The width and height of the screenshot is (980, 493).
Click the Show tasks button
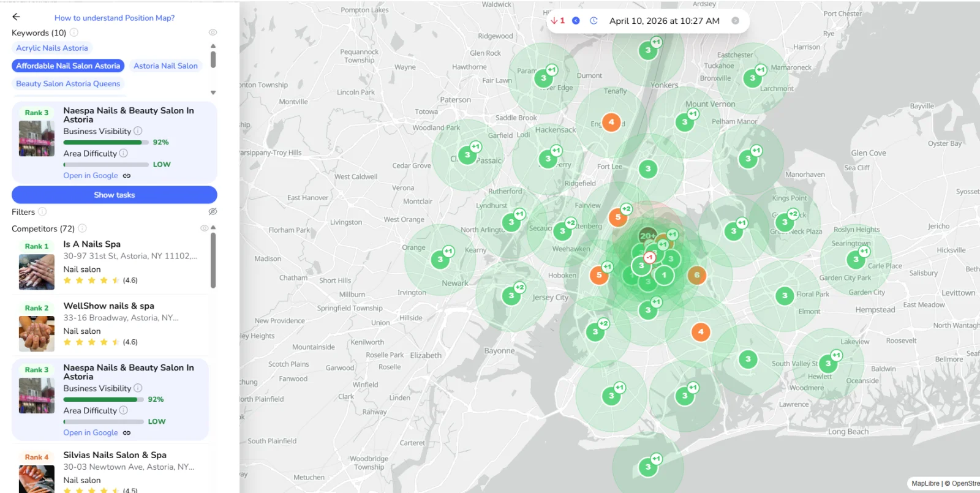click(115, 195)
